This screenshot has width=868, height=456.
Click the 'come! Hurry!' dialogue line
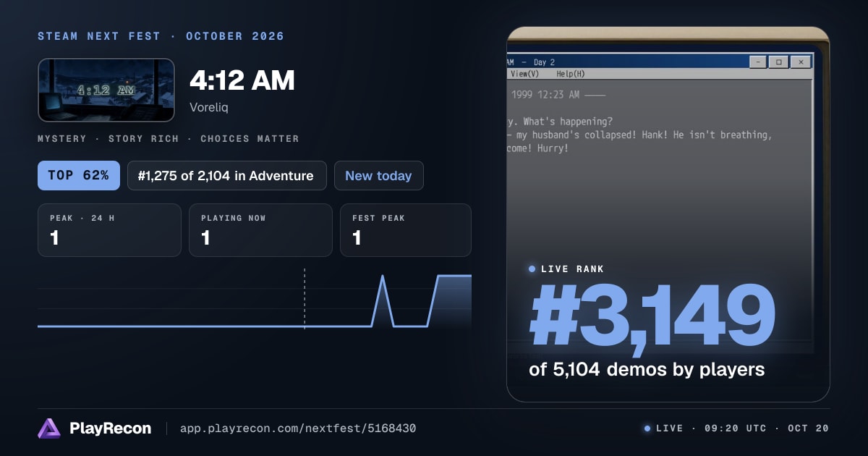click(538, 148)
